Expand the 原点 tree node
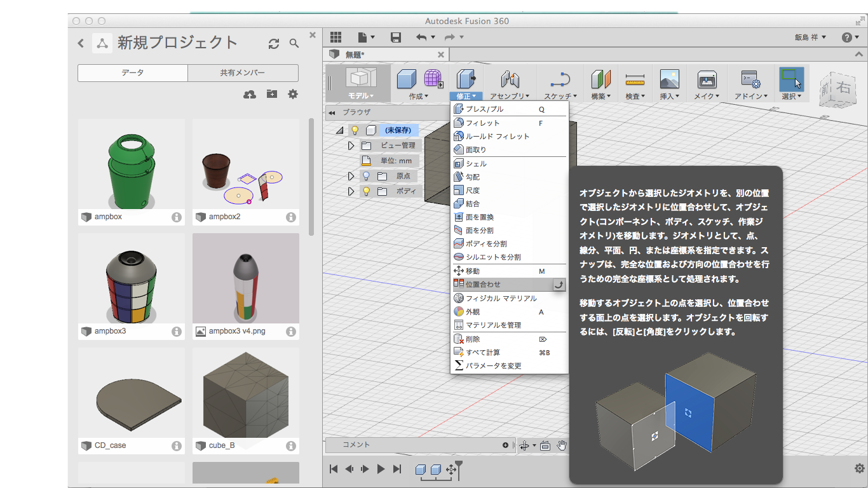The height and width of the screenshot is (488, 868). coord(351,176)
